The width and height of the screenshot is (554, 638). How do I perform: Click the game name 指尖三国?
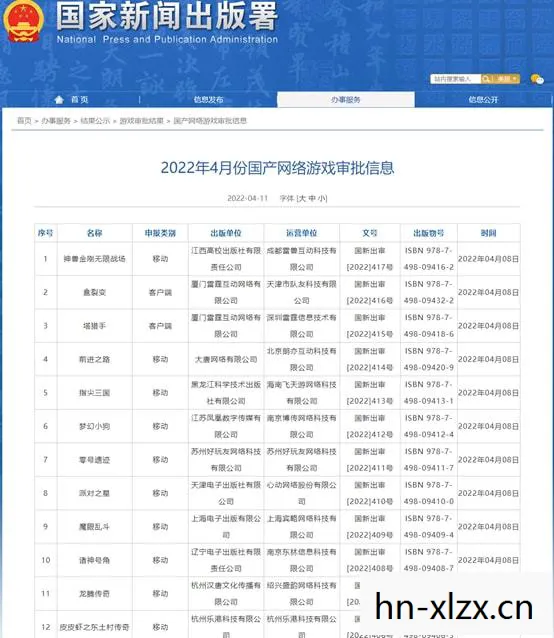pyautogui.click(x=94, y=393)
